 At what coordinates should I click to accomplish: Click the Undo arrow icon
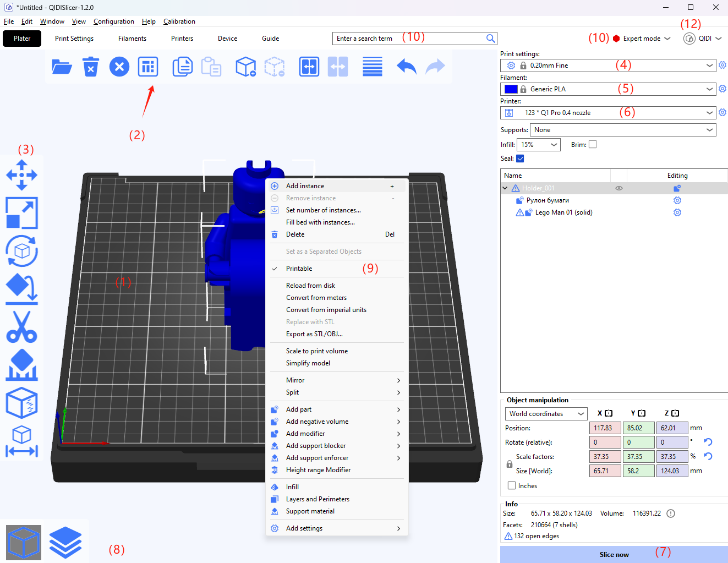click(406, 66)
